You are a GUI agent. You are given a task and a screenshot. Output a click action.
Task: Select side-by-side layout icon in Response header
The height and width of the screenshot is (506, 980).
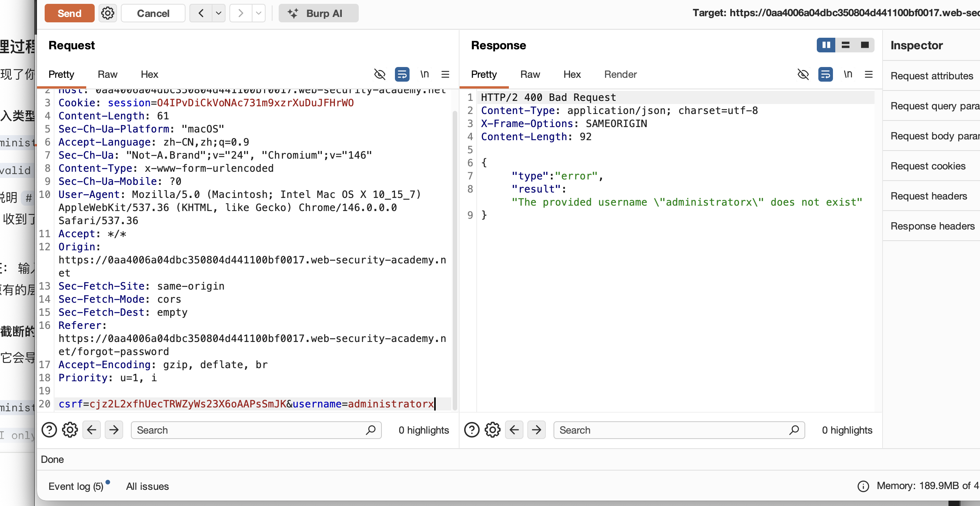(x=826, y=45)
